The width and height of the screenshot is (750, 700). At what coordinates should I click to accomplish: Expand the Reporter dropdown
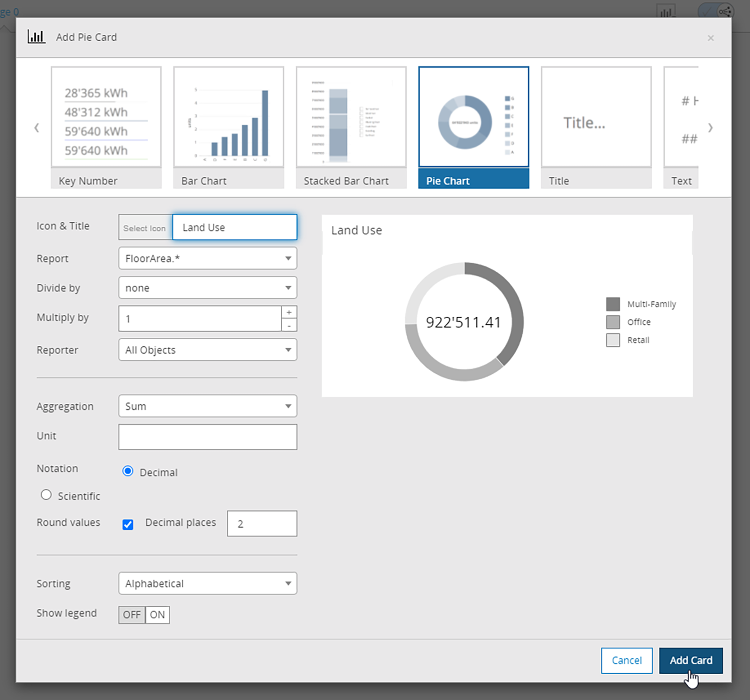point(208,350)
